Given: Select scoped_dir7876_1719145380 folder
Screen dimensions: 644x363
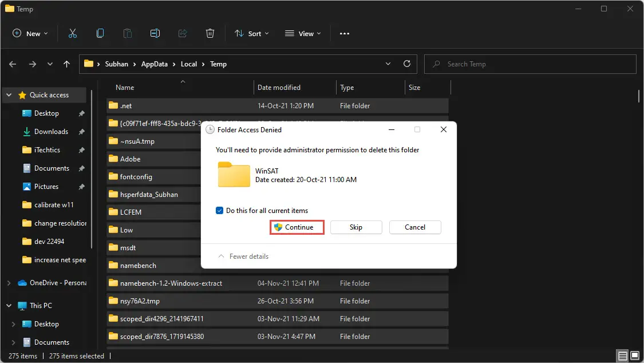Looking at the screenshot, I should [277, 336].
